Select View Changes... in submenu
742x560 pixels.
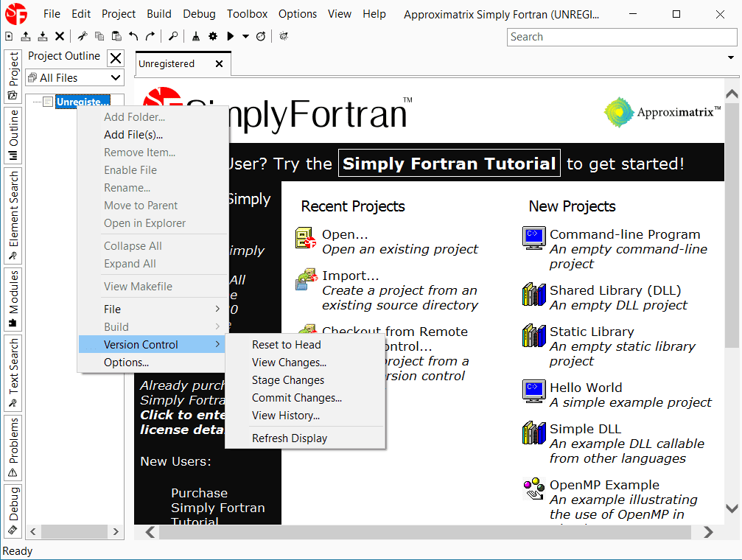pyautogui.click(x=305, y=363)
